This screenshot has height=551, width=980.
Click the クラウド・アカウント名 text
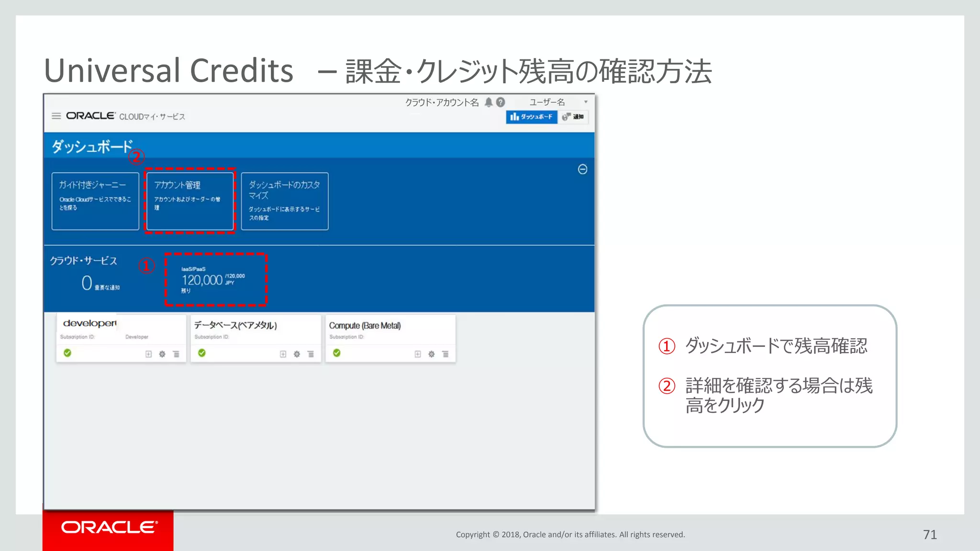[442, 102]
